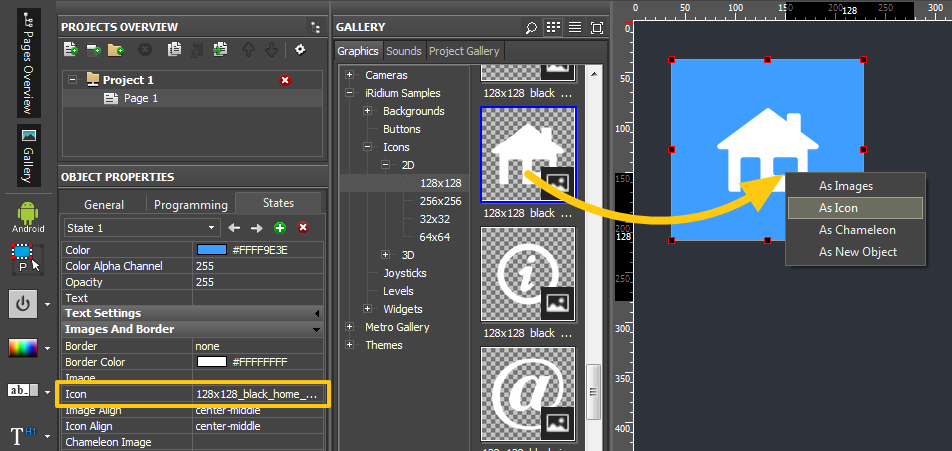Go to previous state arrow

point(234,228)
